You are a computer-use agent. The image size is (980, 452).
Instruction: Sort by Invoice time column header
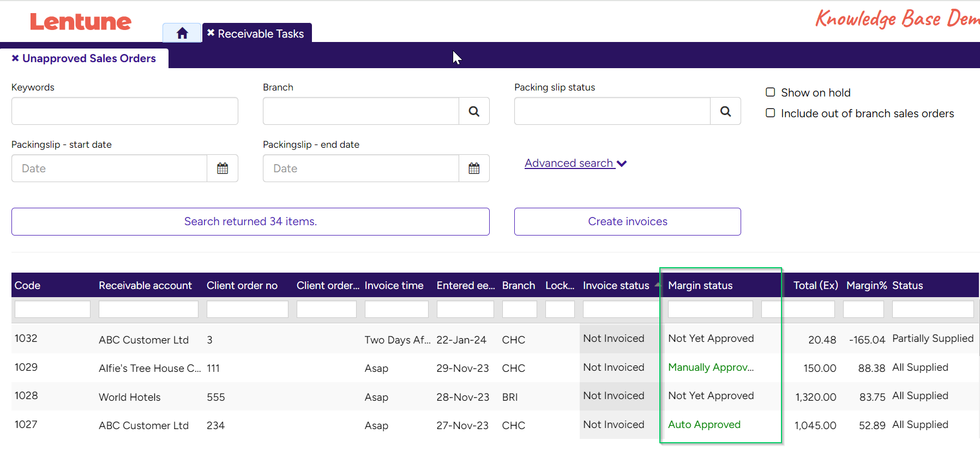(394, 285)
